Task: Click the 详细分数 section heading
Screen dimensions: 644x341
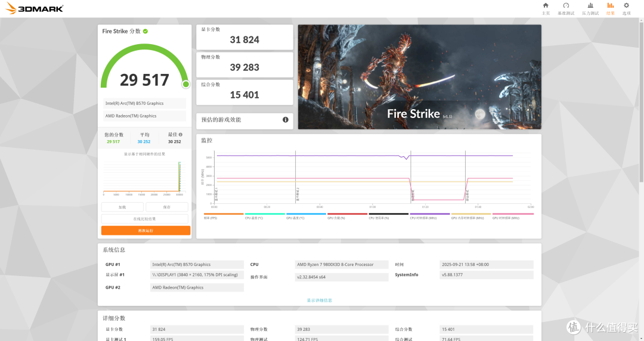Action: (114, 318)
